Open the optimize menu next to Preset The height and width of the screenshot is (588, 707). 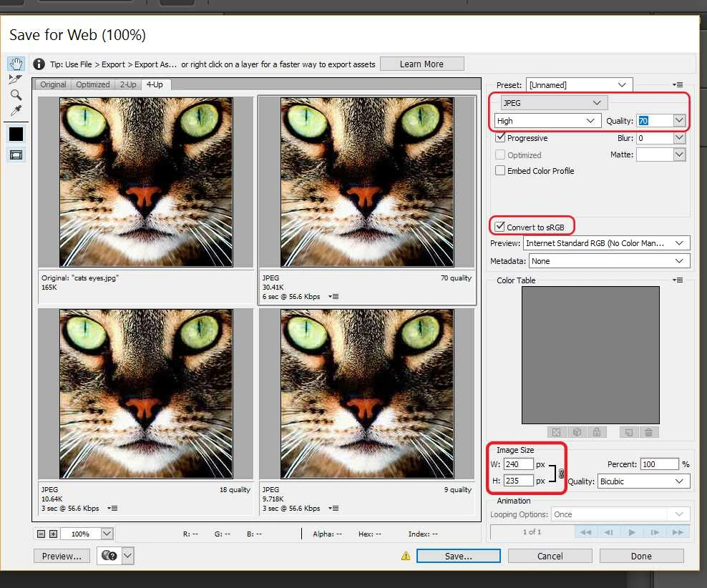(x=677, y=84)
